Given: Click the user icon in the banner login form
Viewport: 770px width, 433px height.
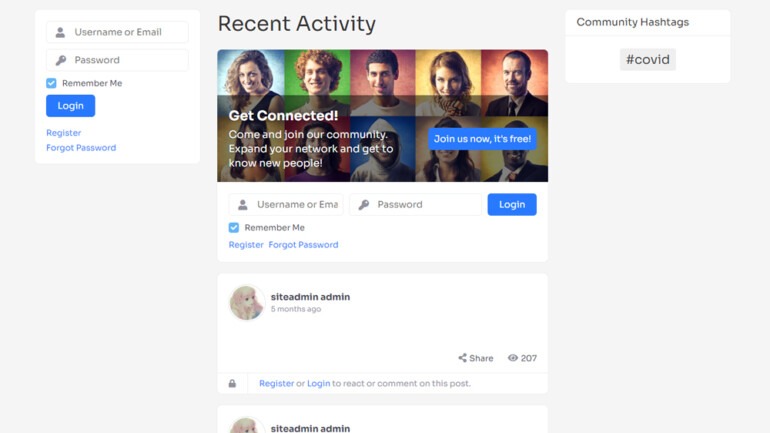Looking at the screenshot, I should [243, 205].
